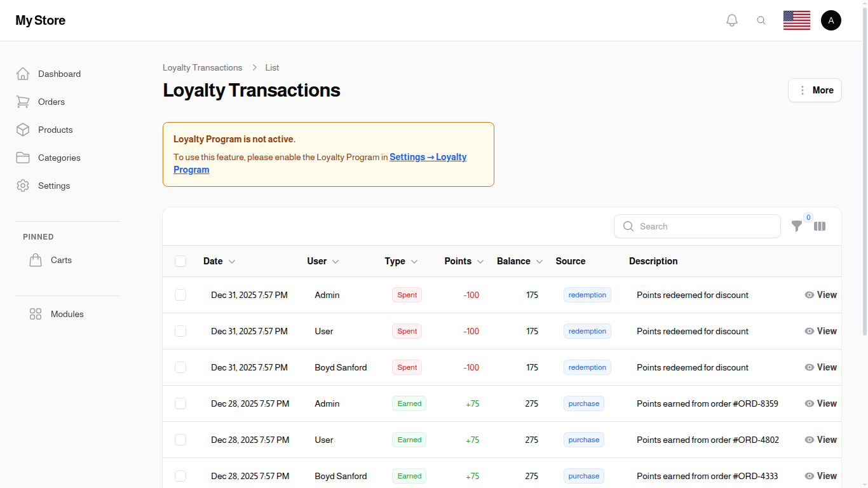Open the Dashboard menu item
The image size is (868, 488).
[x=59, y=74]
